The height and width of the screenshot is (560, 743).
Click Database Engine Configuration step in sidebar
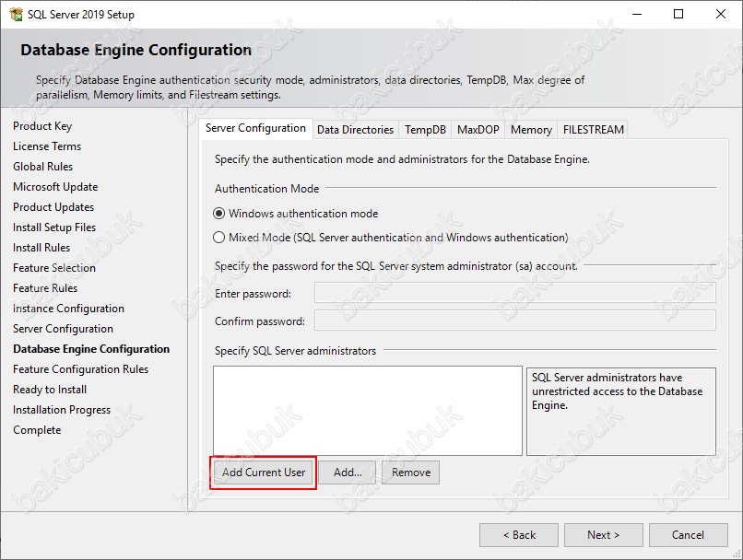(91, 349)
